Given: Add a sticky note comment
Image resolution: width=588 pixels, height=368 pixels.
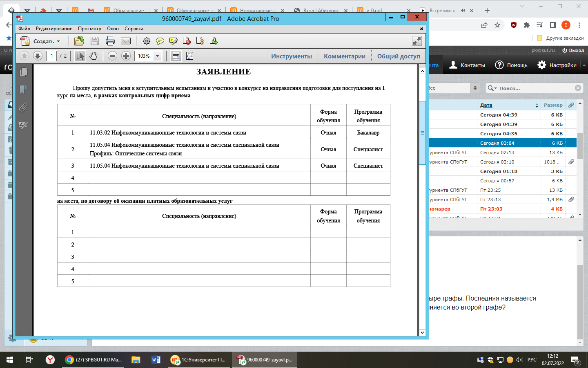Looking at the screenshot, I should click(160, 41).
